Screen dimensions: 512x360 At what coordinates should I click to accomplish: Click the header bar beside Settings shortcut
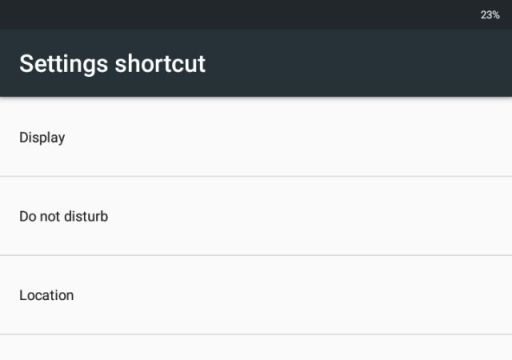pyautogui.click(x=357, y=63)
